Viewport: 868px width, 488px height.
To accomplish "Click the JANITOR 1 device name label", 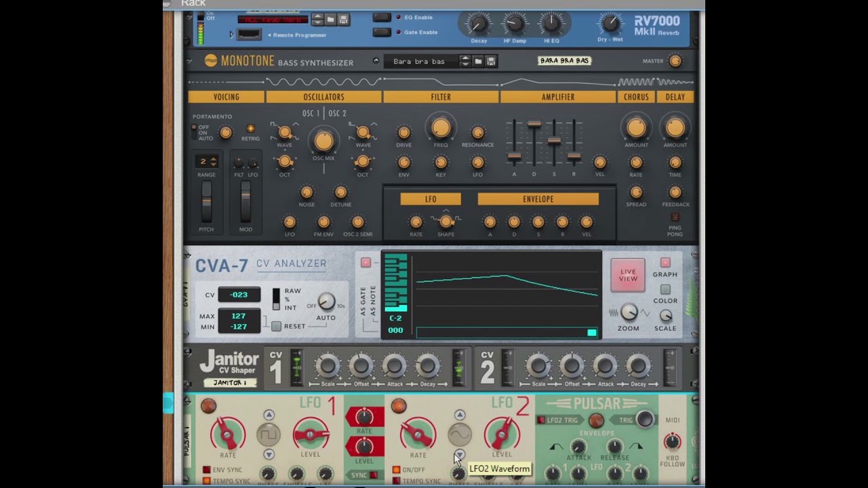I will click(230, 383).
